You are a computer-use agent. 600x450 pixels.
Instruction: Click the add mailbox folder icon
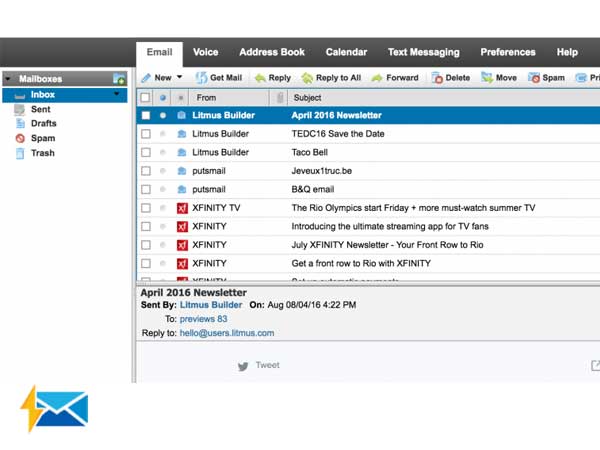click(x=119, y=78)
